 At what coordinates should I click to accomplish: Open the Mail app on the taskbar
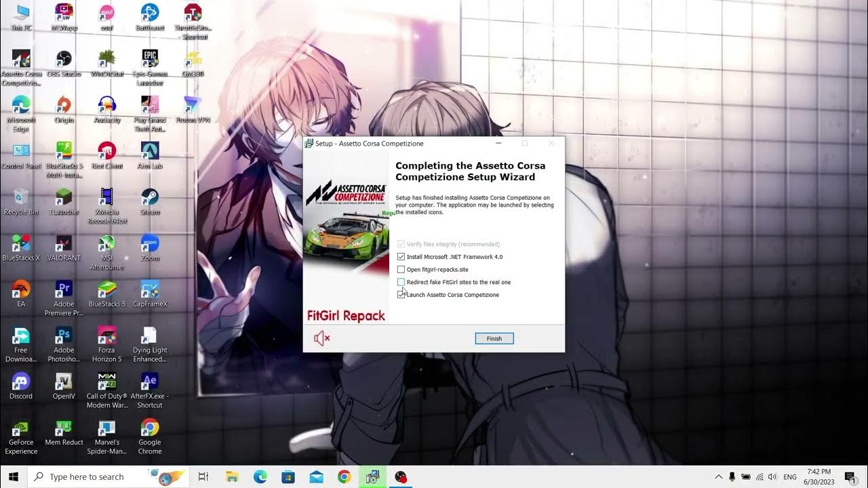click(x=316, y=477)
